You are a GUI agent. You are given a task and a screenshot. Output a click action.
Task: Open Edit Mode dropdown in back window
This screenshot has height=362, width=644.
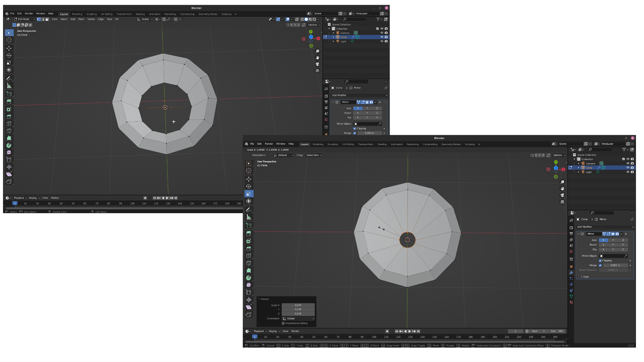point(24,19)
